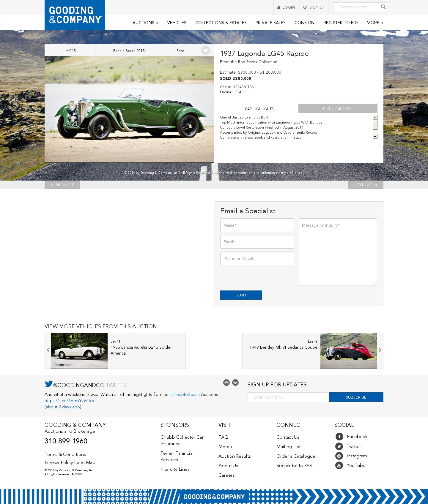The image size is (428, 504).
Task: Favorite this lot with the heart icon
Action: pos(205,50)
